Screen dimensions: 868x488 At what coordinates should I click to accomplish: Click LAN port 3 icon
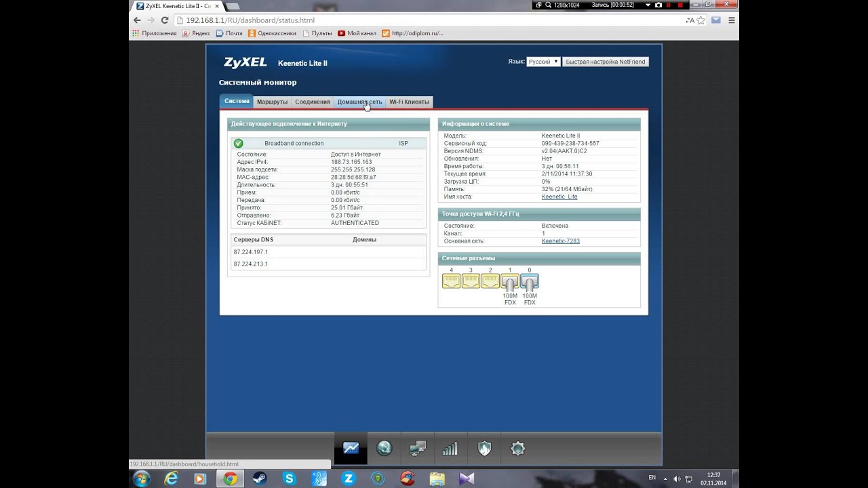click(x=471, y=281)
